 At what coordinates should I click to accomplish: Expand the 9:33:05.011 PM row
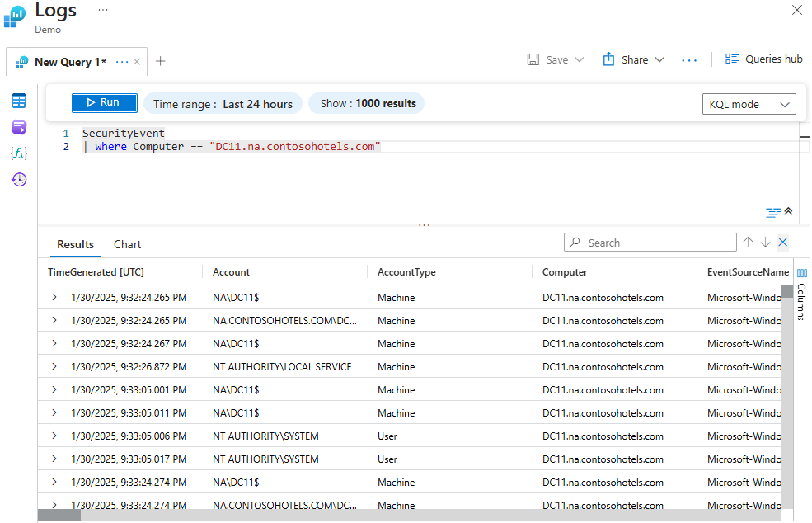[54, 412]
